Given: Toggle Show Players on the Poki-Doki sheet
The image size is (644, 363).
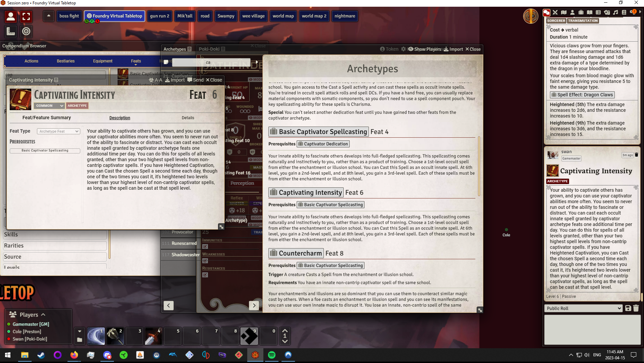Looking at the screenshot, I should (426, 49).
